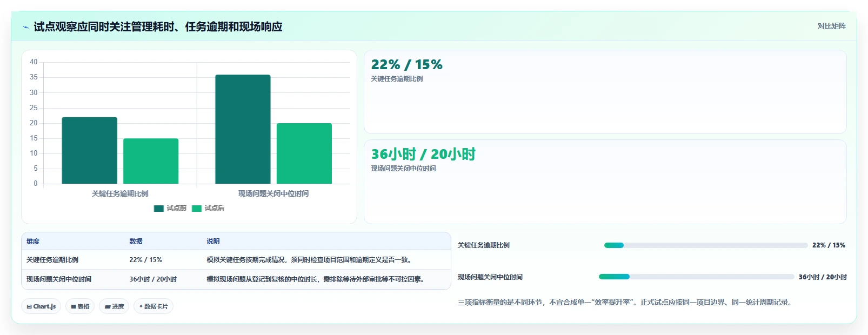Click the header title 试点观察应同时关注管理耗时

click(x=158, y=27)
